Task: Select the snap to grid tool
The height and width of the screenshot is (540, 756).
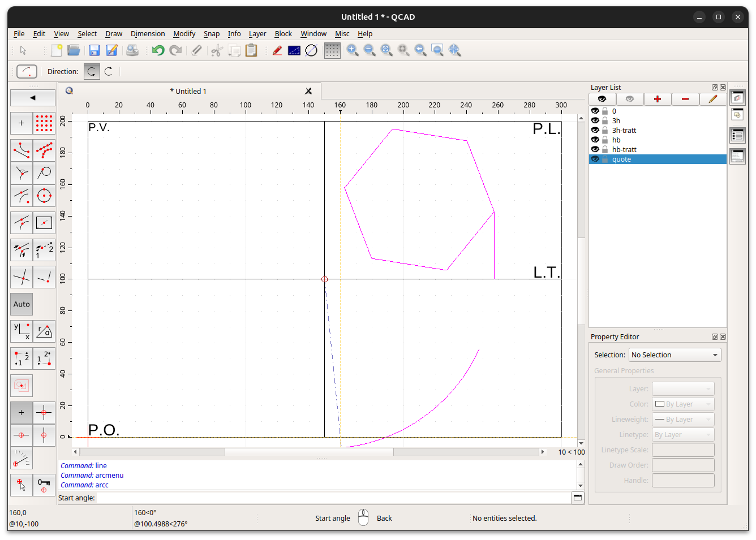Action: 44,123
